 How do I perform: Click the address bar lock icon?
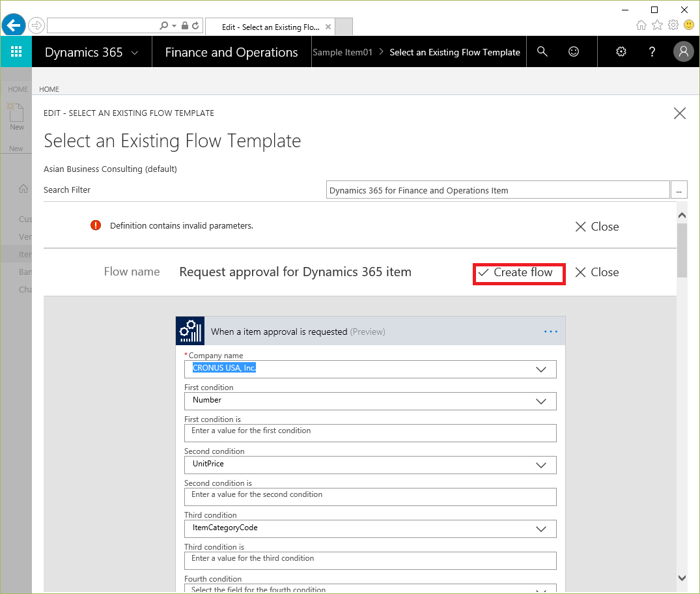coord(185,26)
